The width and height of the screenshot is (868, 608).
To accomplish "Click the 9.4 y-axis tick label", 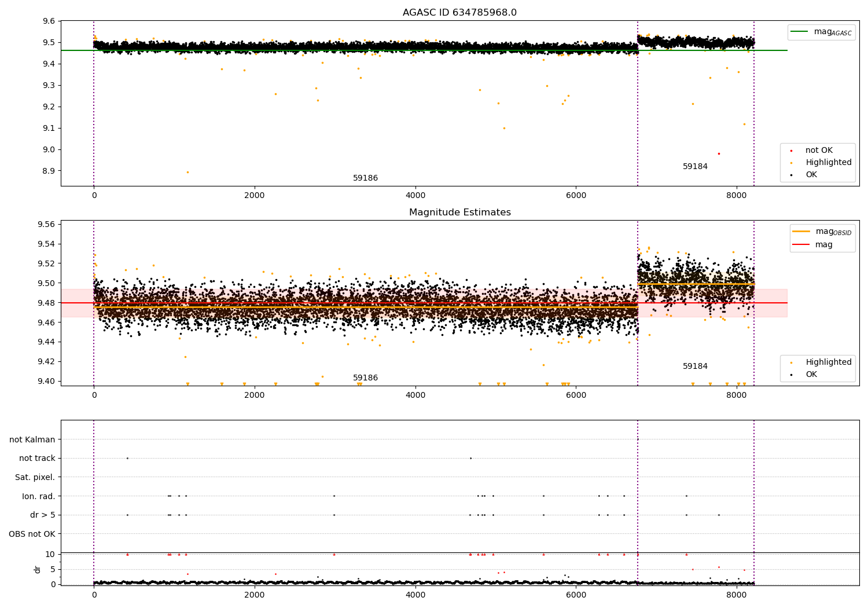I will [x=49, y=64].
